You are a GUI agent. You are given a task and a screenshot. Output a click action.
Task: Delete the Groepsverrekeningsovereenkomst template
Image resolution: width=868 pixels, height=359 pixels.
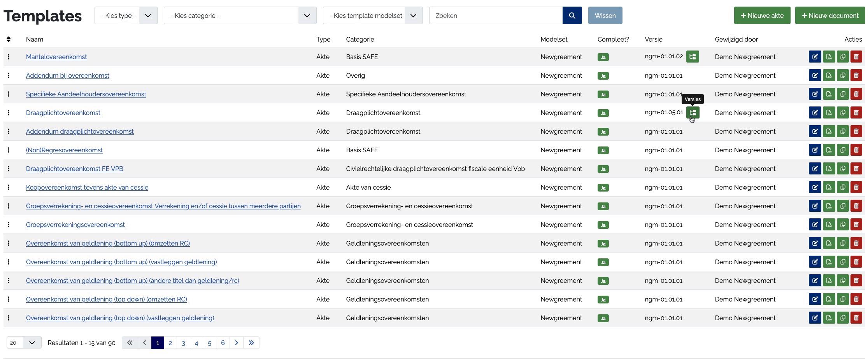pos(856,225)
